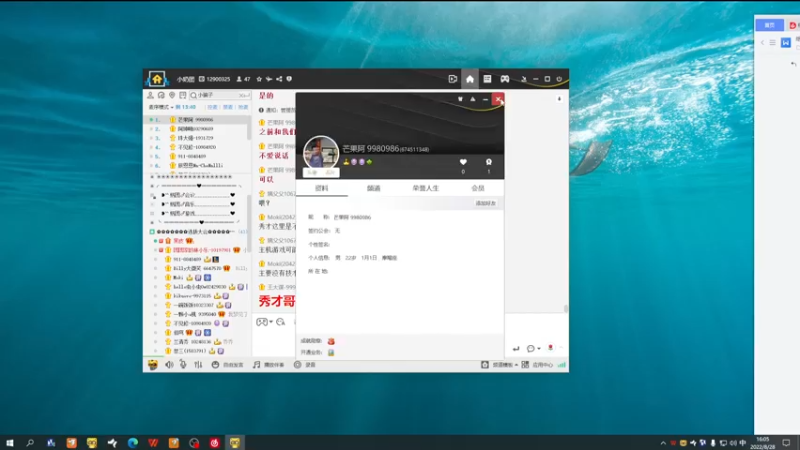Click the member count 47 icon
The height and width of the screenshot is (450, 800).
(243, 79)
